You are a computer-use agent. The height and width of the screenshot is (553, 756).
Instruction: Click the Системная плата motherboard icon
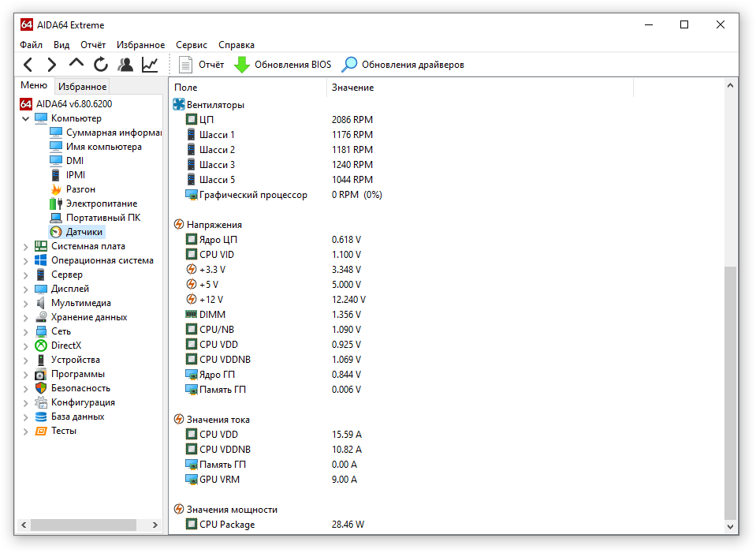coord(40,246)
